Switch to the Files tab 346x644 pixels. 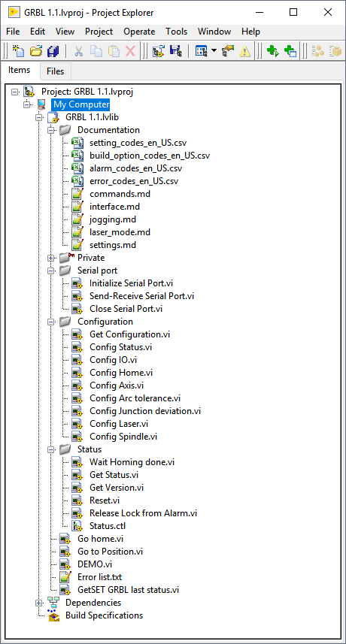(56, 71)
